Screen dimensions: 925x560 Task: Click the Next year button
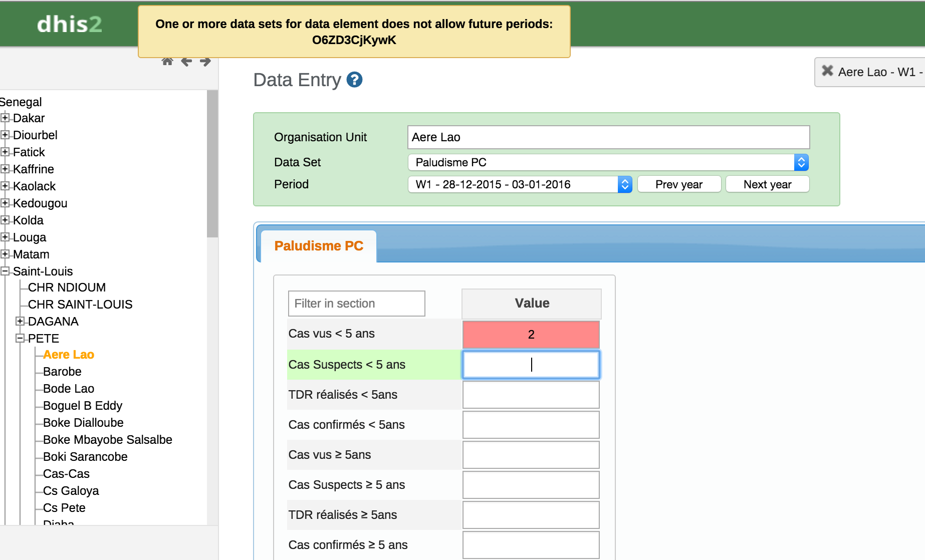tap(767, 184)
